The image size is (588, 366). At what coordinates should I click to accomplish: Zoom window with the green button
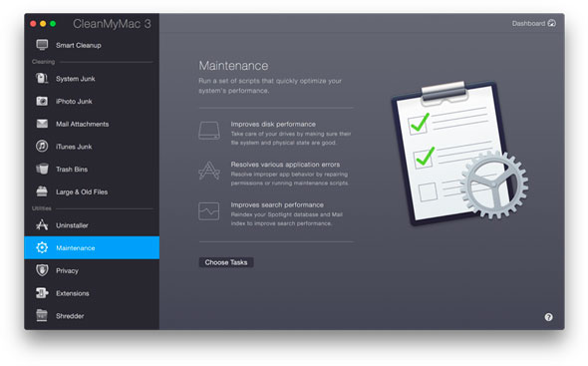tap(53, 24)
